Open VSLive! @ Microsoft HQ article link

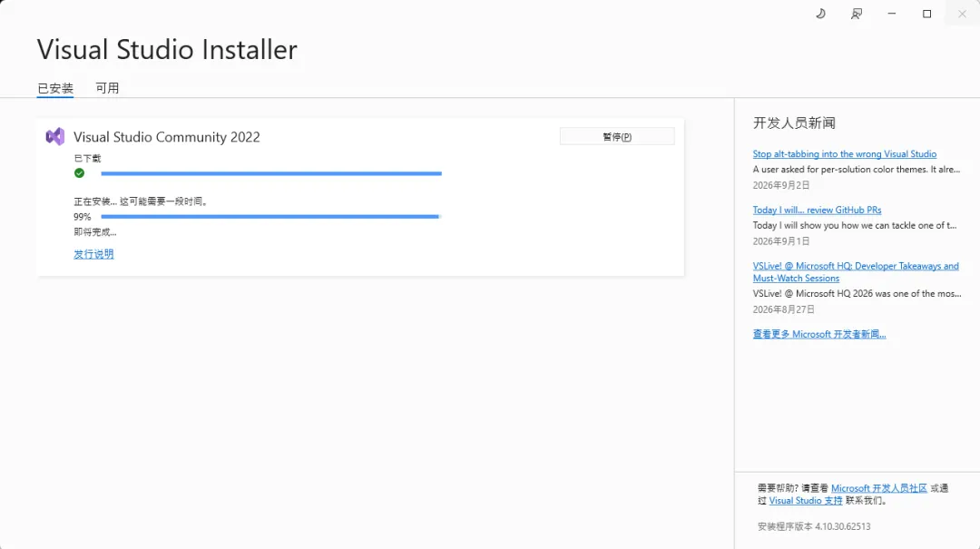click(856, 272)
